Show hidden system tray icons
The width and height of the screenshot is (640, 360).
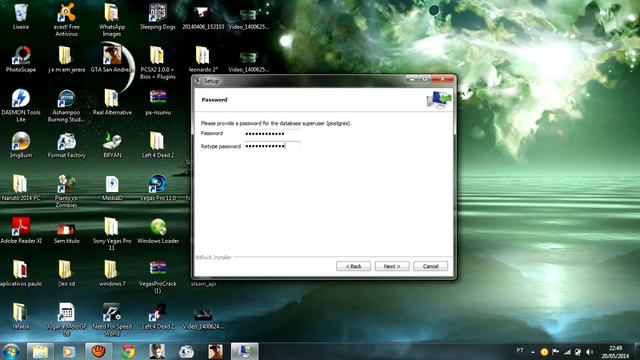[533, 352]
